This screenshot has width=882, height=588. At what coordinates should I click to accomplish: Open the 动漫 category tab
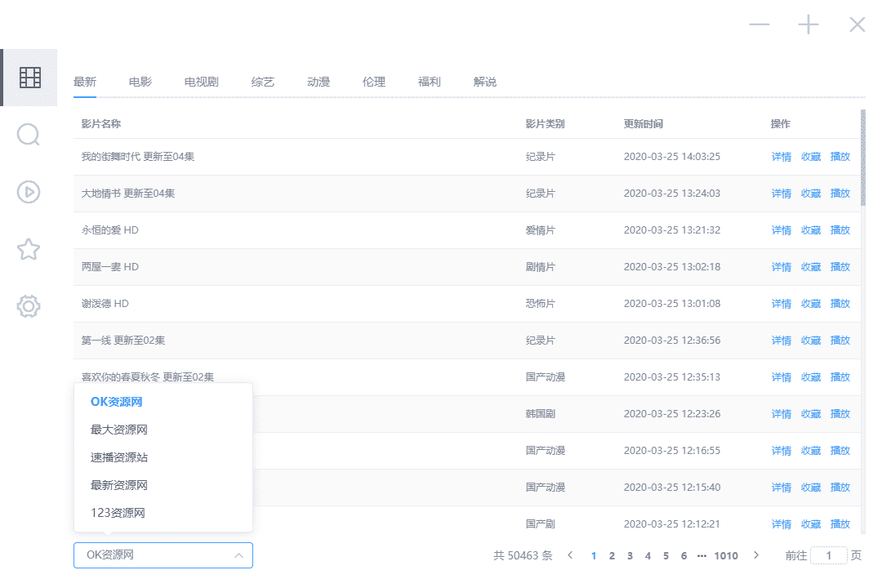(318, 82)
